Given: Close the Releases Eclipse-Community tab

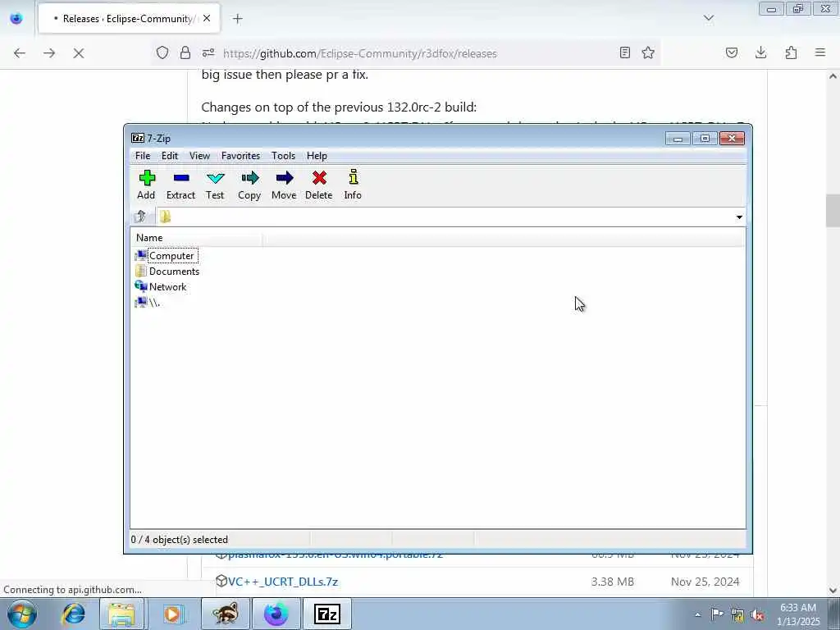Looking at the screenshot, I should coord(207,18).
